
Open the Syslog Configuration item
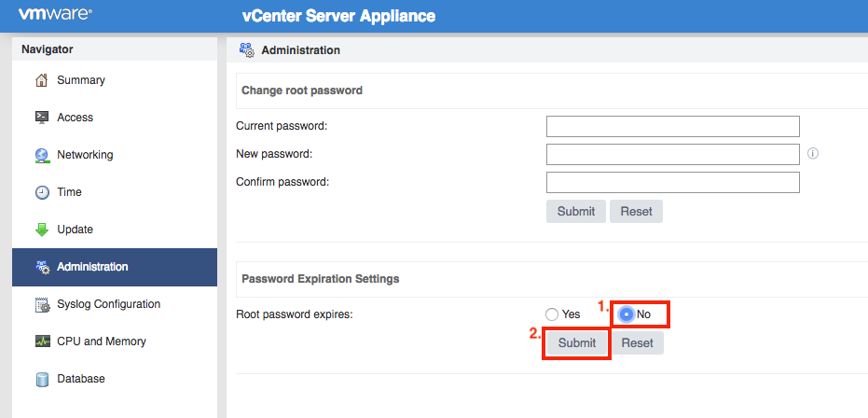point(115,304)
